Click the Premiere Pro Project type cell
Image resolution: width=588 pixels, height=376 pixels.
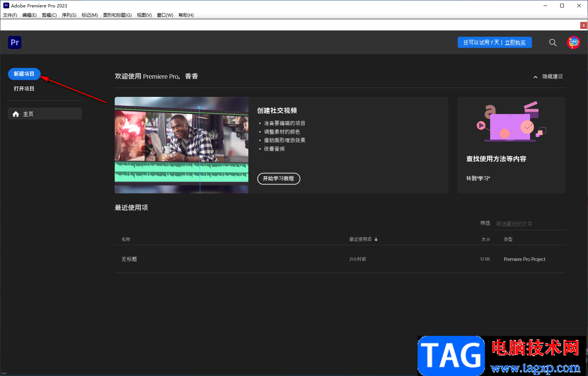click(525, 259)
